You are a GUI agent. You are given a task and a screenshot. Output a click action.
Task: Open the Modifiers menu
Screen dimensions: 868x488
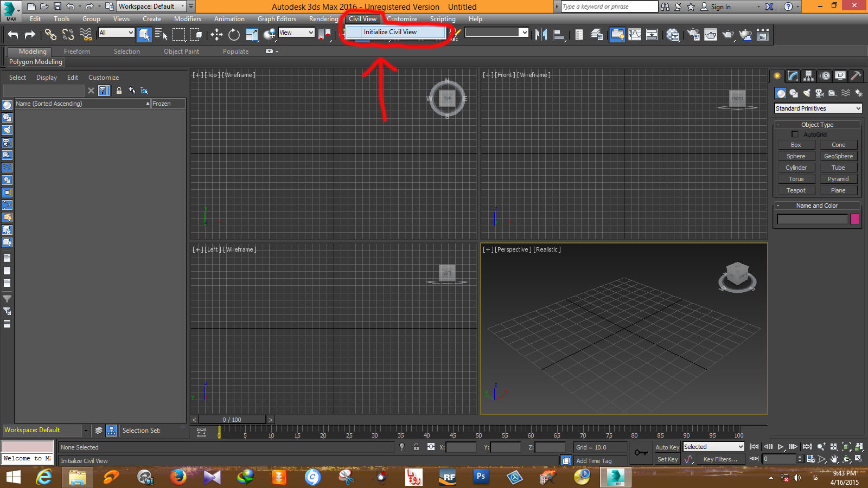(x=188, y=19)
